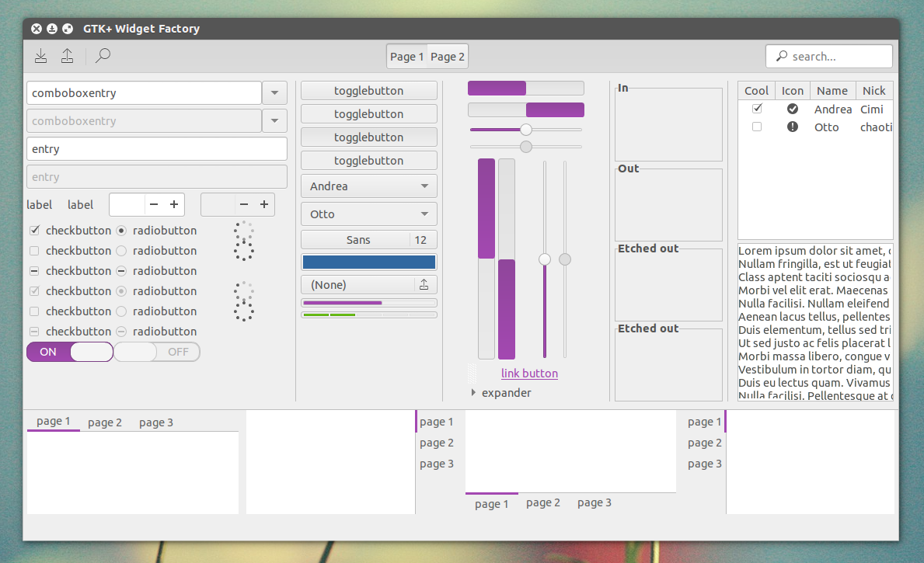Viewport: 924px width, 563px height.
Task: Click the upload icon in the (None) file chooser
Action: 424,284
